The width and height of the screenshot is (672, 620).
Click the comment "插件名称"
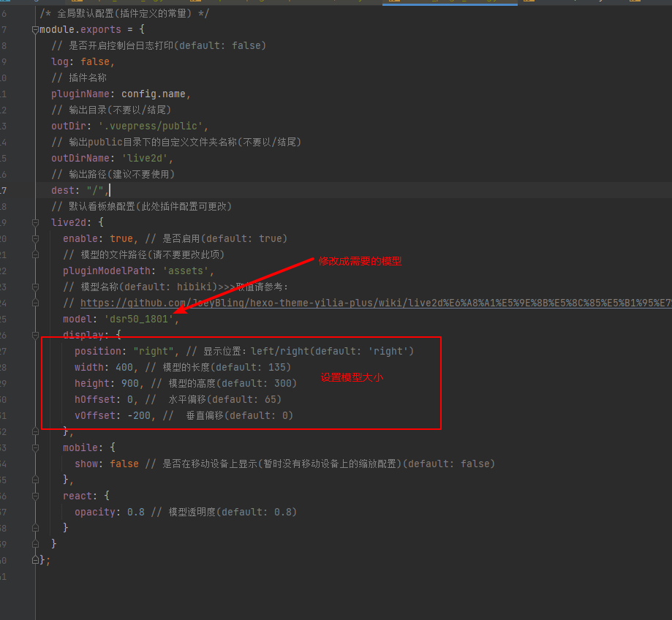tap(88, 77)
